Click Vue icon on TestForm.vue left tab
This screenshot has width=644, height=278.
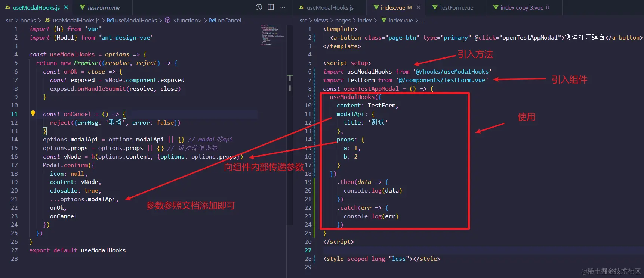pos(82,7)
